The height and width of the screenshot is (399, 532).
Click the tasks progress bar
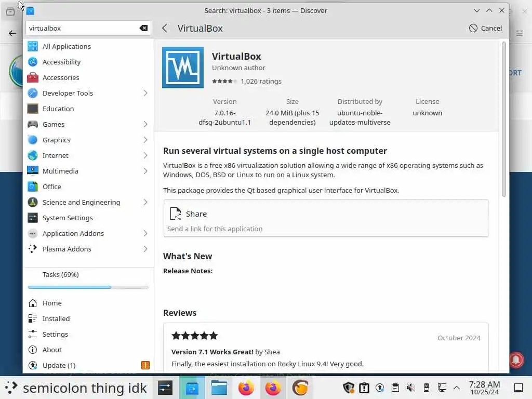point(88,287)
